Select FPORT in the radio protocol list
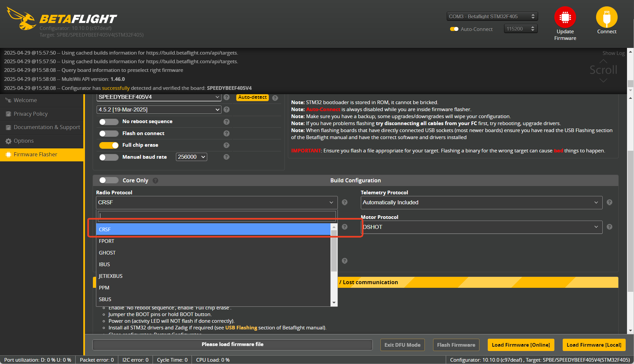This screenshot has width=634, height=364. [x=213, y=241]
